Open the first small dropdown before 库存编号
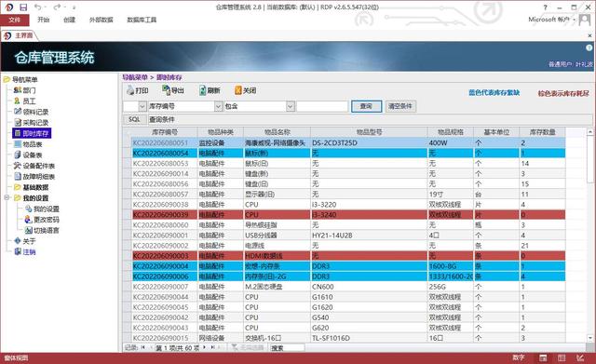596x364 pixels. [x=142, y=106]
